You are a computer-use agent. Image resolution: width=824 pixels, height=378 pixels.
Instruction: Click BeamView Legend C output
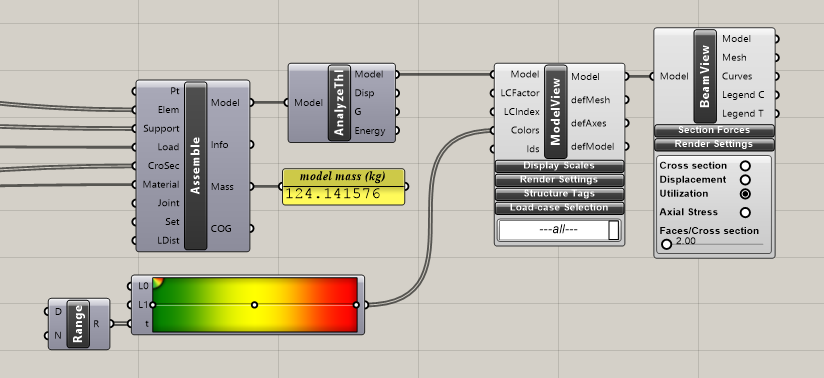pyautogui.click(x=743, y=95)
